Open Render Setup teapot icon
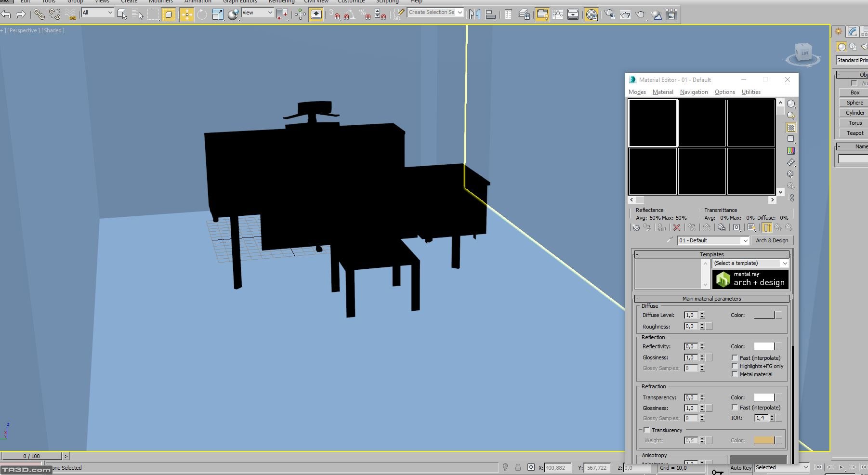This screenshot has height=475, width=868. pyautogui.click(x=610, y=15)
